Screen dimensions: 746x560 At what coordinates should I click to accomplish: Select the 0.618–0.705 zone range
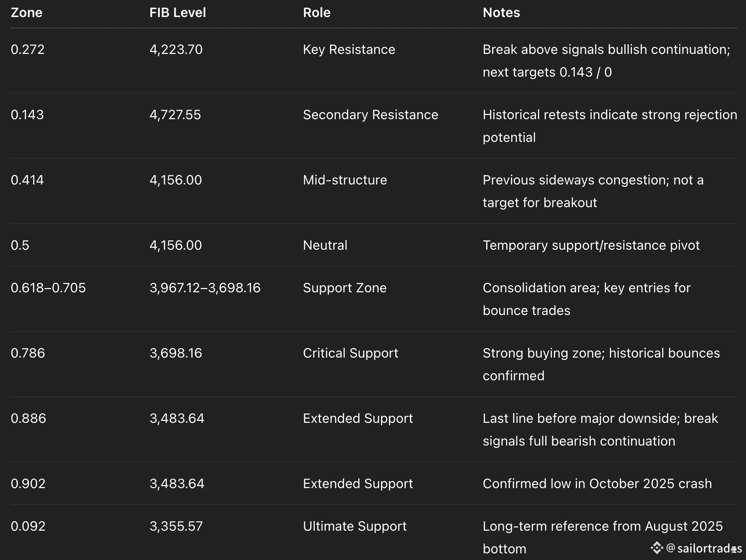coord(48,288)
